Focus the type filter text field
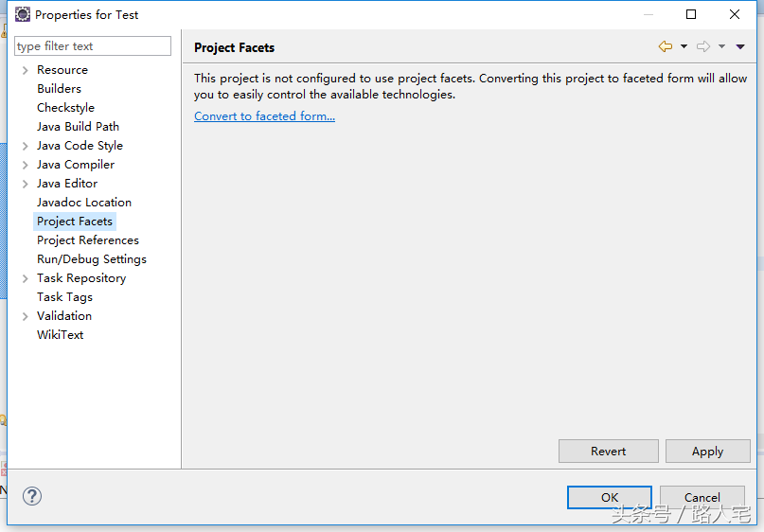This screenshot has width=764, height=532. (x=93, y=46)
